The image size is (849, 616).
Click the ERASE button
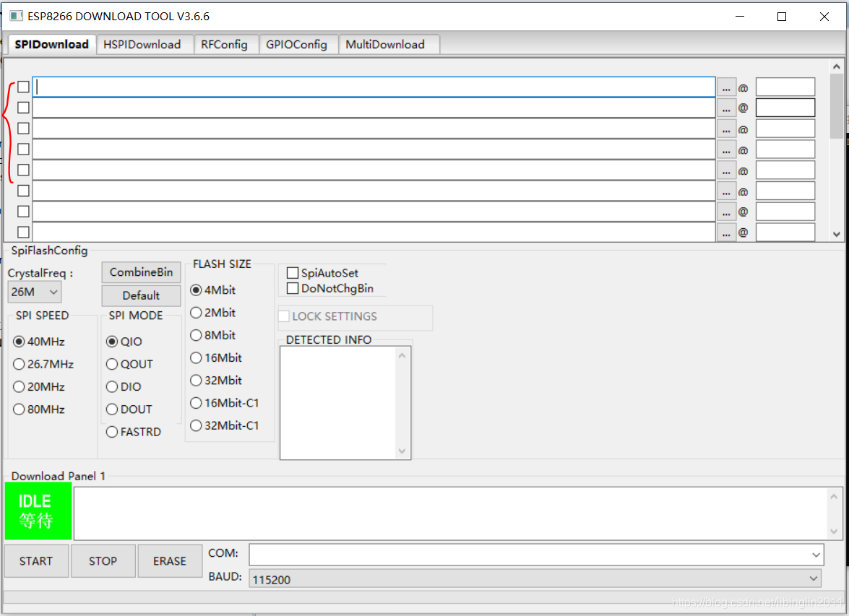pyautogui.click(x=170, y=561)
